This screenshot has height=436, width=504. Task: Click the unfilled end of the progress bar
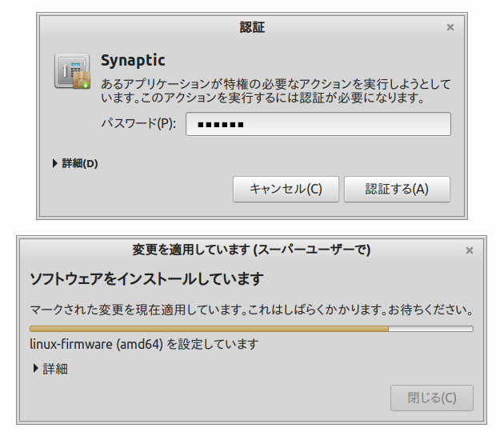(x=430, y=328)
